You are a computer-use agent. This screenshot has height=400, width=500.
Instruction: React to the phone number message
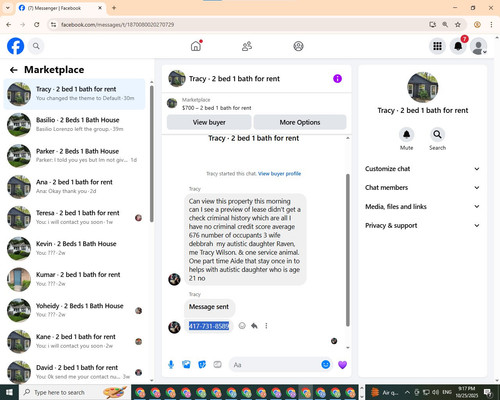(242, 326)
